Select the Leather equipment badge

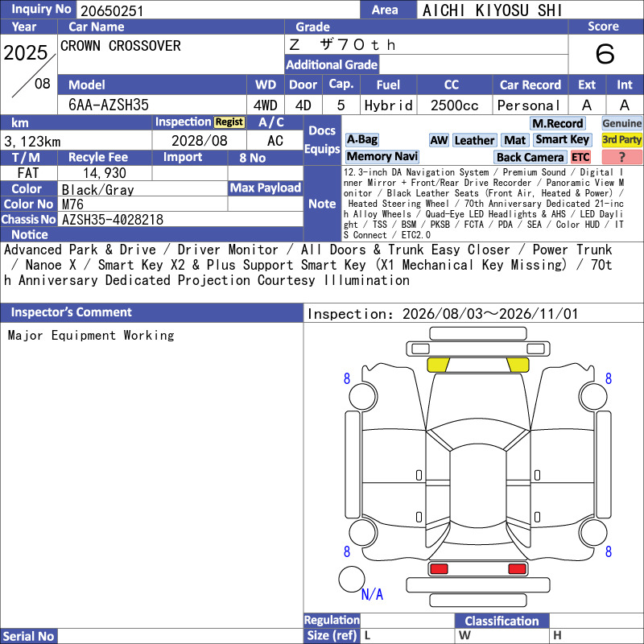(x=474, y=140)
